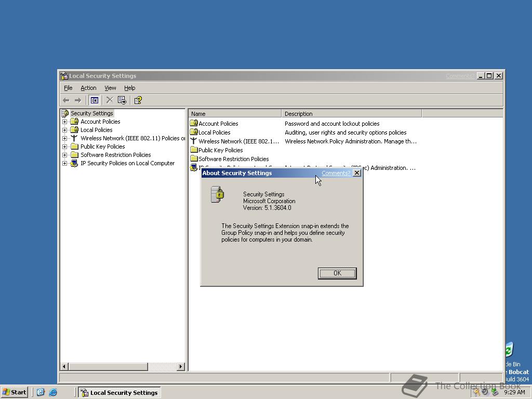Click the Local Security Settings title bar icon
Screen dimensions: 532x399
(64, 76)
